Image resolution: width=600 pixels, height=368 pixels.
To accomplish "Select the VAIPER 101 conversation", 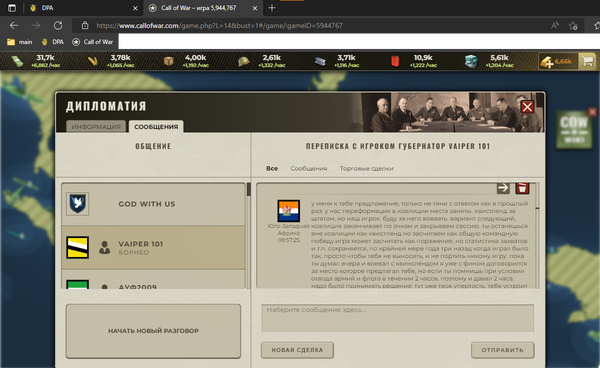I will pos(153,248).
